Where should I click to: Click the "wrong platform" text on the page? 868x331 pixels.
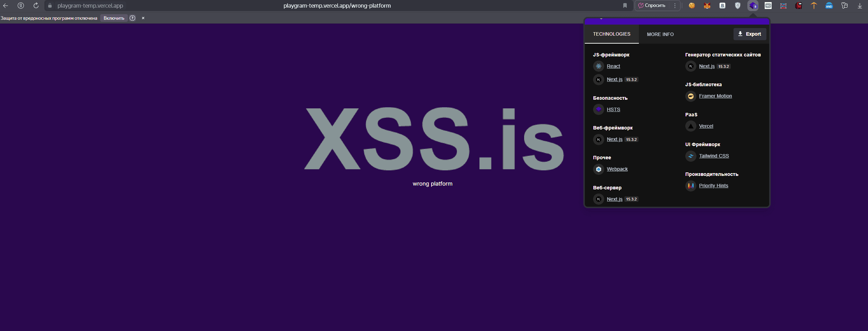[433, 184]
